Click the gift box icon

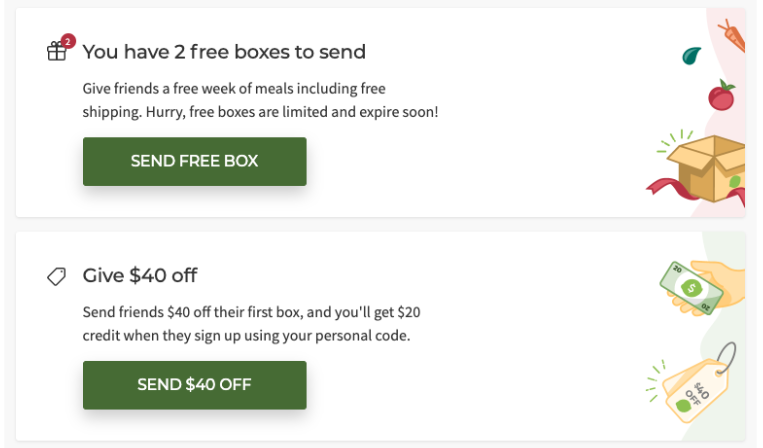coord(56,52)
